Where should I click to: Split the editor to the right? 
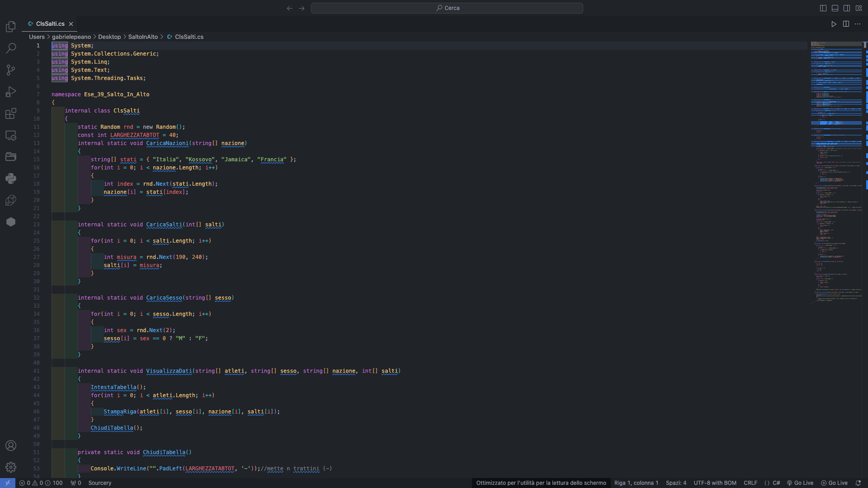(846, 24)
